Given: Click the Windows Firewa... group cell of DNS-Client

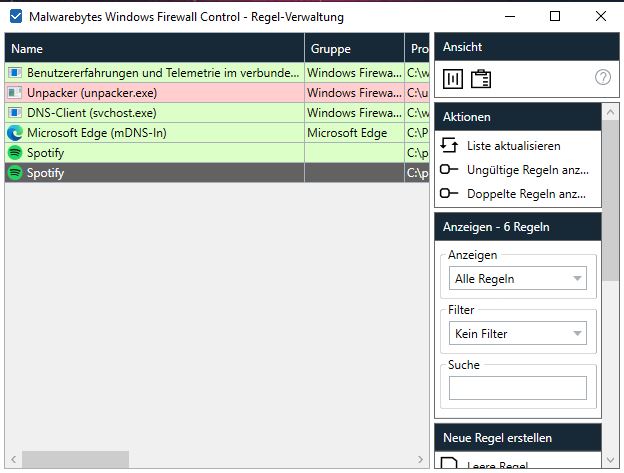Looking at the screenshot, I should coord(354,113).
